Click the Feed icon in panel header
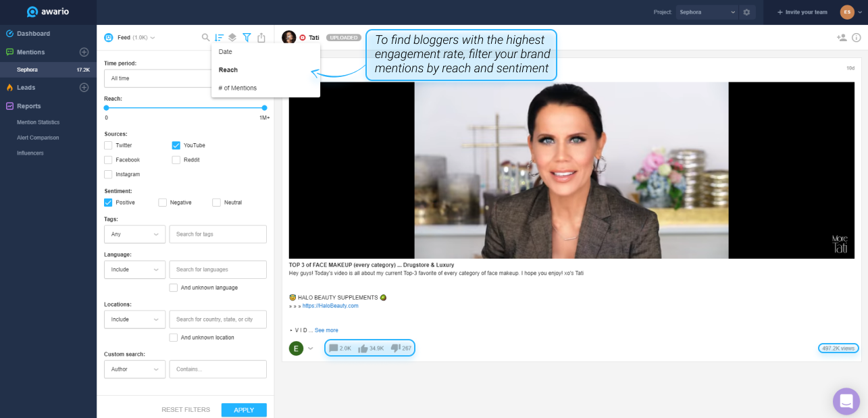Image resolution: width=868 pixels, height=418 pixels. 109,38
